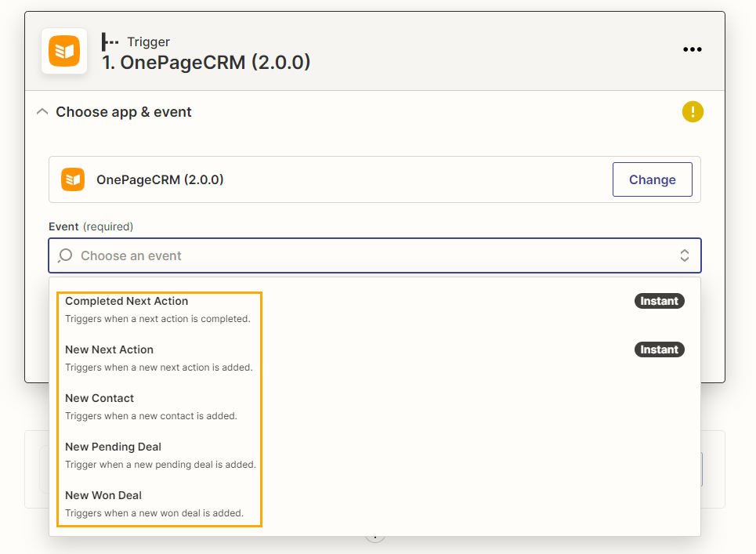Click the Choose an event search field
The height and width of the screenshot is (554, 756).
[x=374, y=255]
